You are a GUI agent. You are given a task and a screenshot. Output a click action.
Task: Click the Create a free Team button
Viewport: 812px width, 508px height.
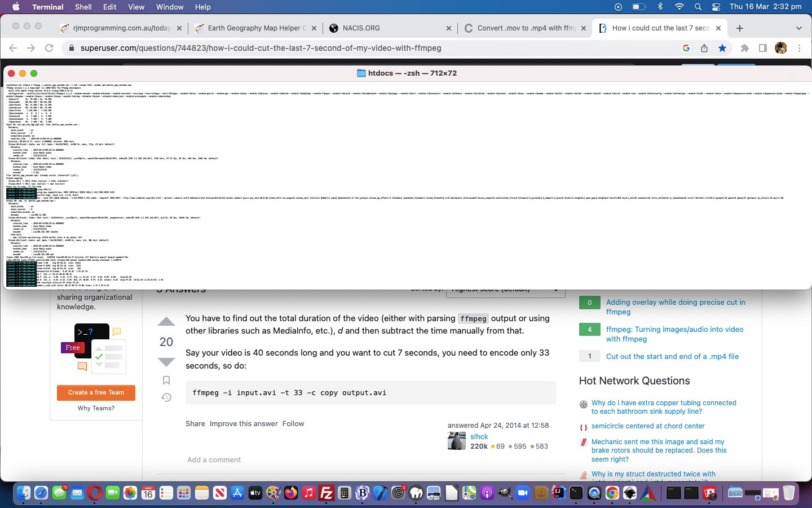[x=96, y=392]
